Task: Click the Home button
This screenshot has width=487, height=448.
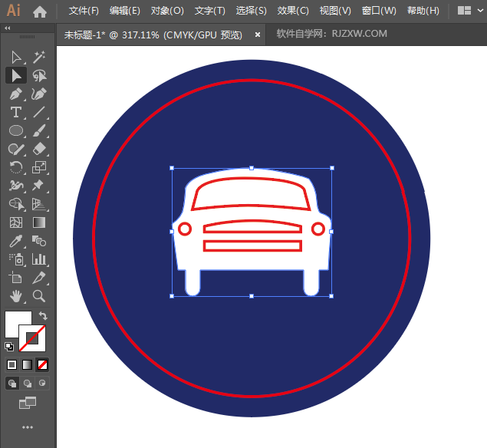Action: [40, 11]
